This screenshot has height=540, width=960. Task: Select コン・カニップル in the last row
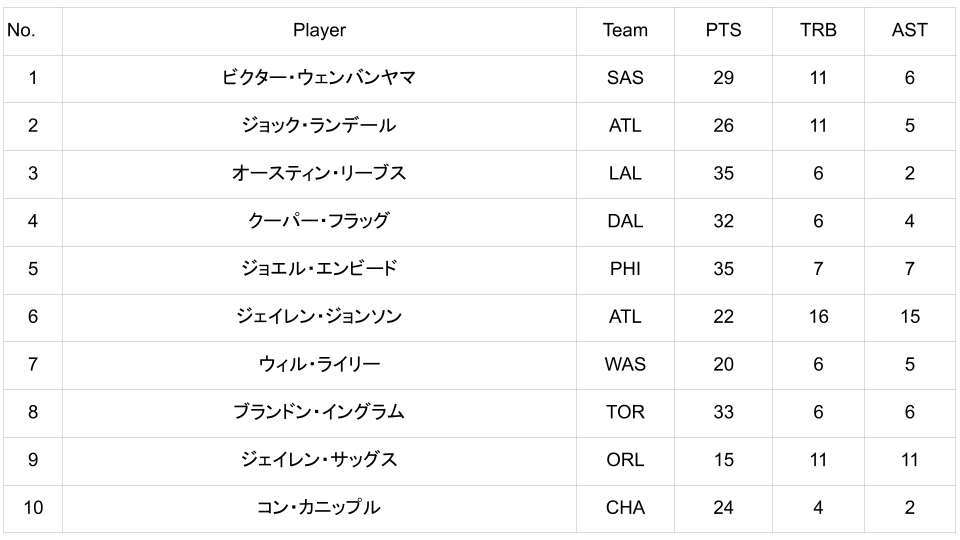pos(319,508)
